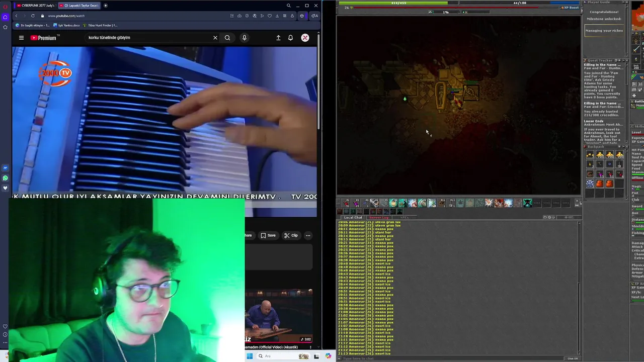
Task: Click the YouTube search magnifier button
Action: [x=227, y=38]
